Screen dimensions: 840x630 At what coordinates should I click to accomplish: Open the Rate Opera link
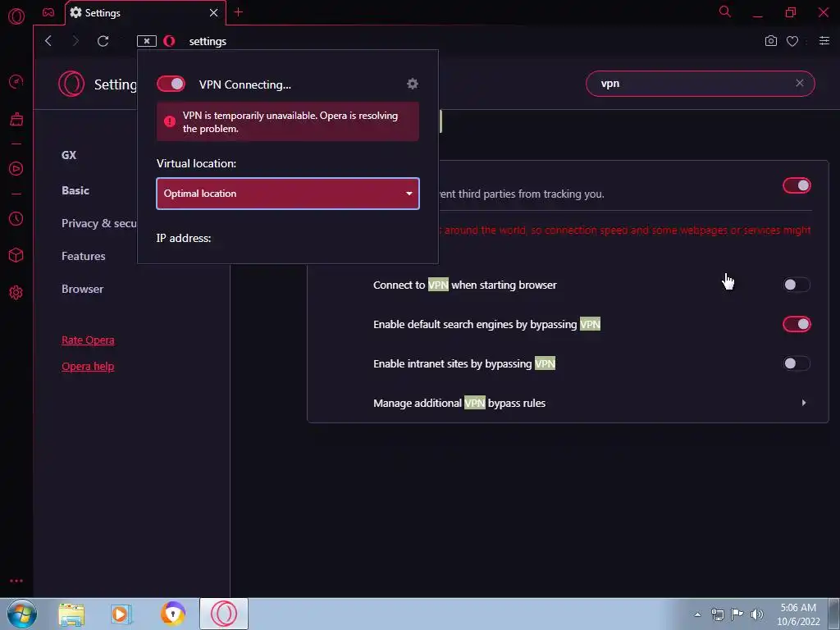click(x=88, y=340)
